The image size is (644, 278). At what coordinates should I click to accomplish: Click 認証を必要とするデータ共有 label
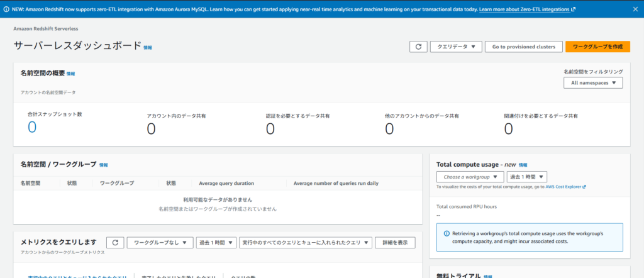[297, 116]
